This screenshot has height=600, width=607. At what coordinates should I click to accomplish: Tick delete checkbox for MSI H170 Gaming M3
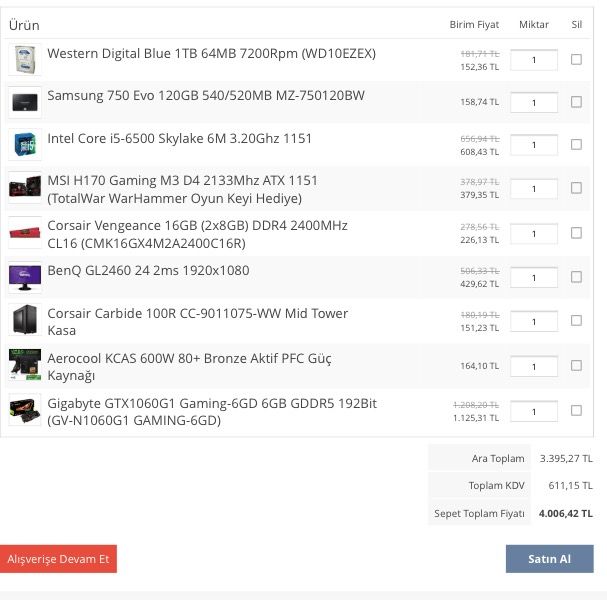point(576,188)
